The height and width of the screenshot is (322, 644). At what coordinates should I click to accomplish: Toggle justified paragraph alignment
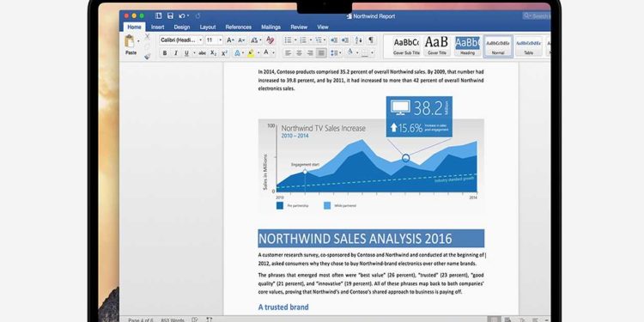(321, 53)
